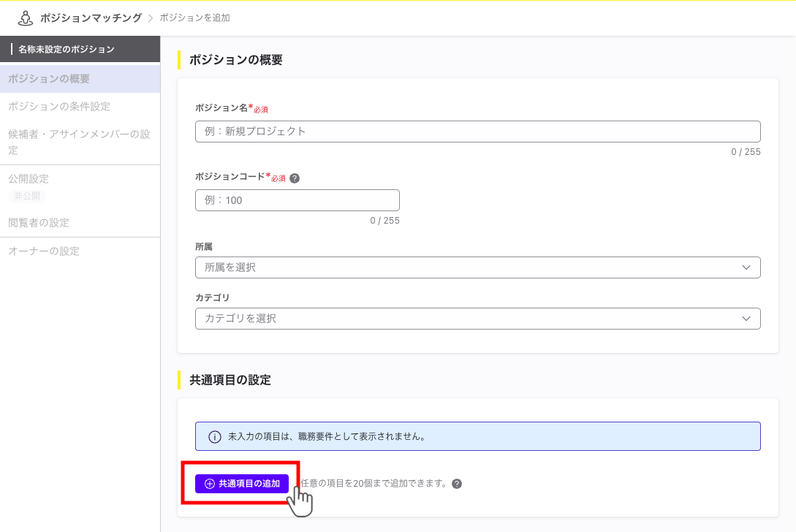
Task: Select ポジションの概要 in the sidebar
Action: click(80, 78)
